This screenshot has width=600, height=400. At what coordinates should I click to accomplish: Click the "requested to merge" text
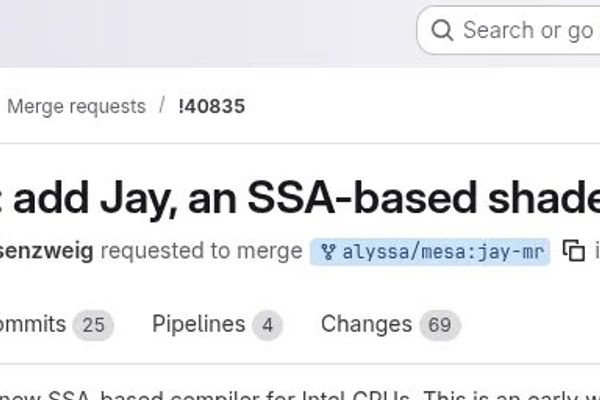point(201,250)
